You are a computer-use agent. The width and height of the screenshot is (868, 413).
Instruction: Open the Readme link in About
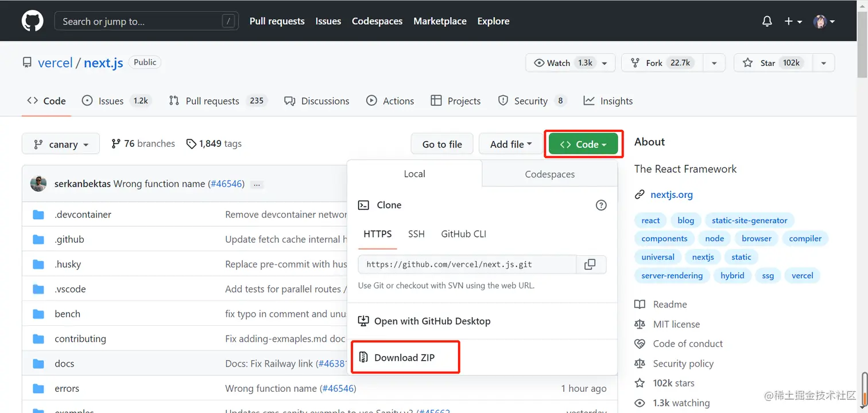tap(670, 305)
